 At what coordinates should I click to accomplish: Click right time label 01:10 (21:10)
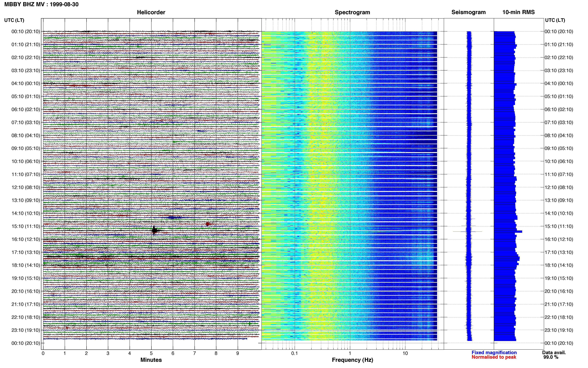pyautogui.click(x=559, y=44)
